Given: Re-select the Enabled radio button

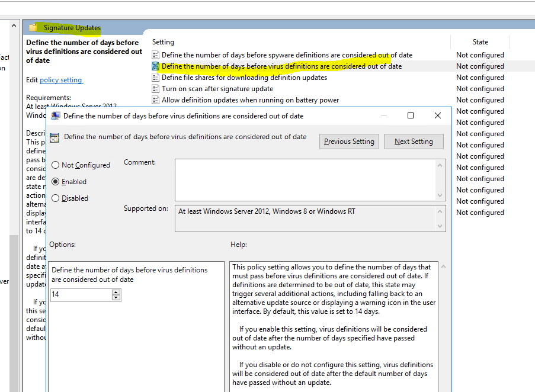Looking at the screenshot, I should (56, 181).
